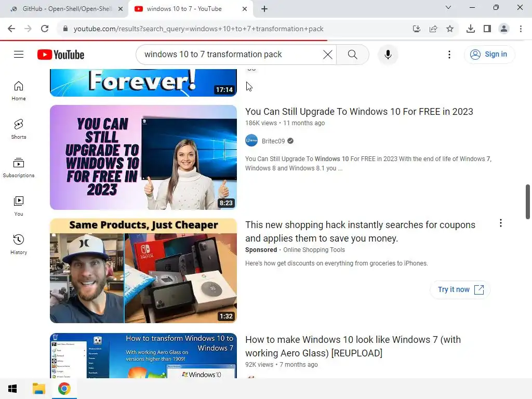Open a new browser tab
The image size is (532, 399).
tap(264, 9)
